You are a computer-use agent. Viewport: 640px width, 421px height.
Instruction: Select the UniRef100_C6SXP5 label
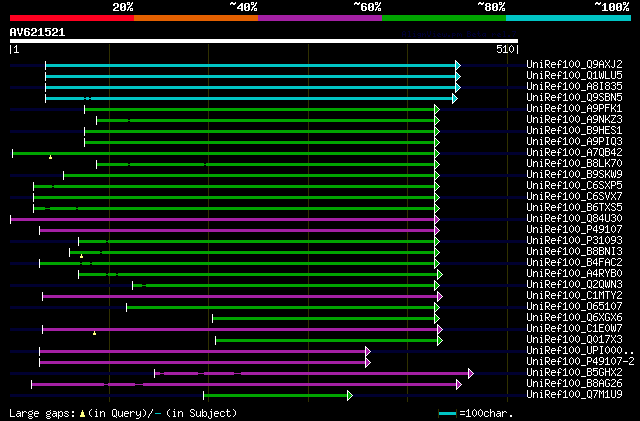(x=574, y=185)
